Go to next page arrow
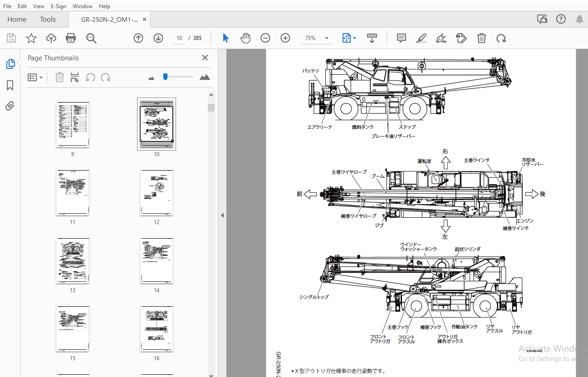 [x=158, y=38]
